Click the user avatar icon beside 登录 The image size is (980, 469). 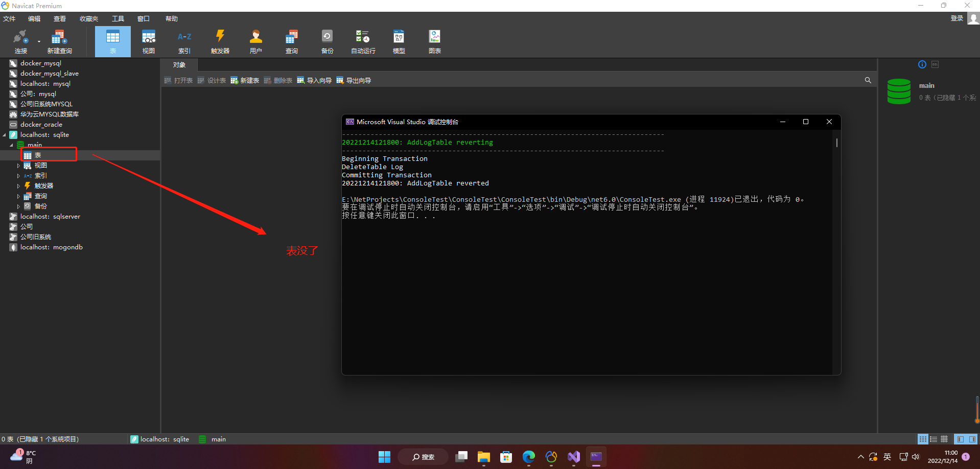tap(973, 18)
